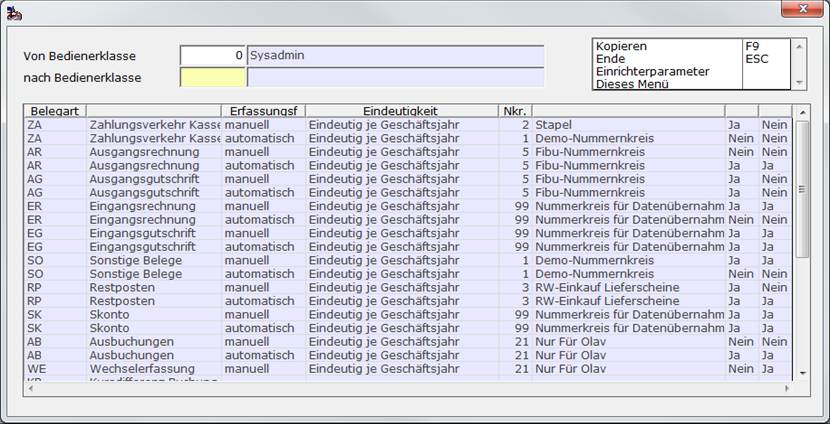Choose Ende ESC menu entry
830x424 pixels.
pos(691,59)
